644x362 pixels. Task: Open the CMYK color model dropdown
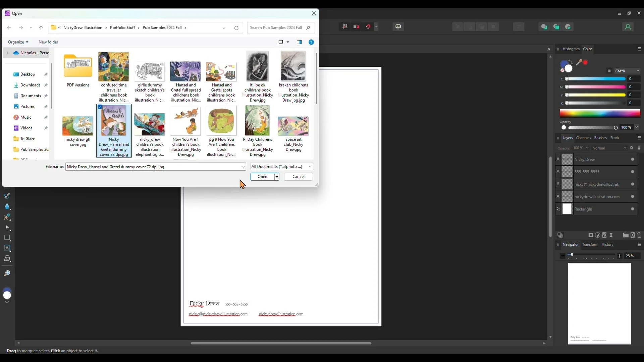(627, 71)
